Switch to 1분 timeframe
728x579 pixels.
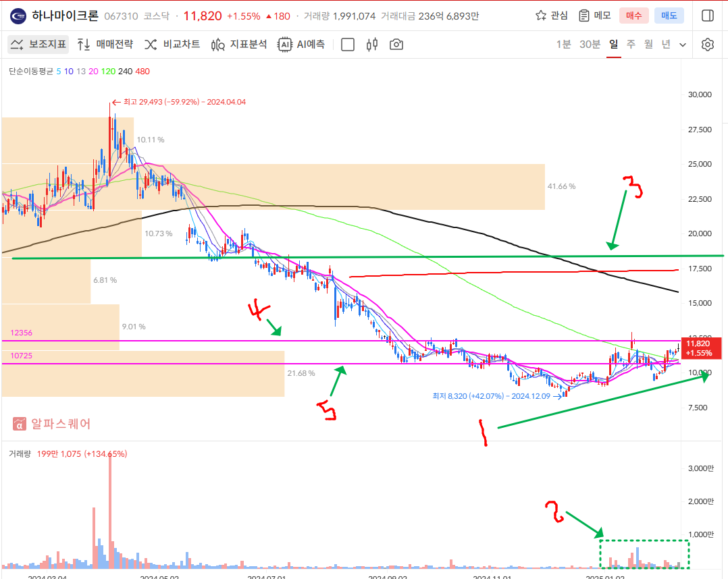pos(564,45)
